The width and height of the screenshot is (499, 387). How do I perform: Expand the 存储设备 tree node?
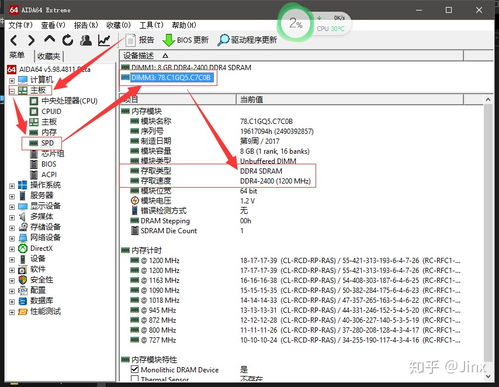tap(12, 228)
